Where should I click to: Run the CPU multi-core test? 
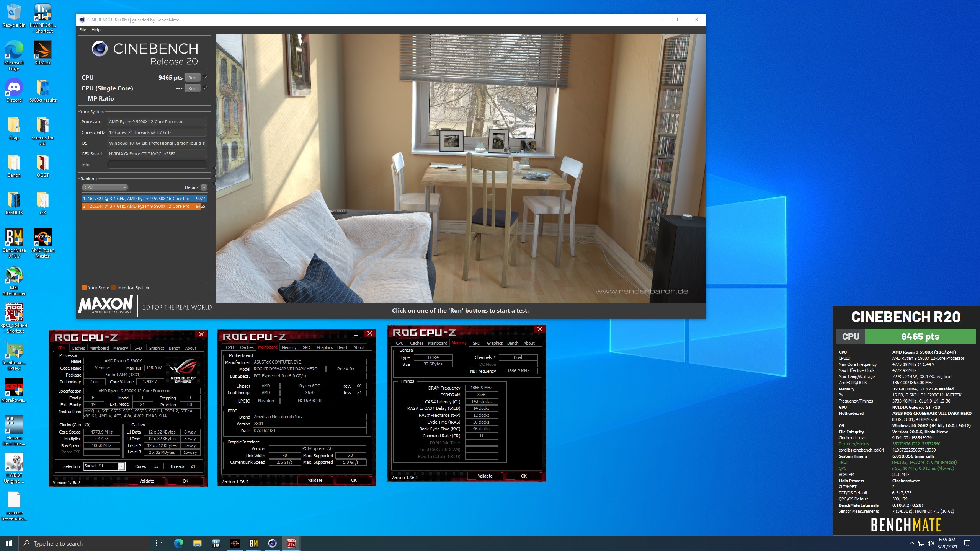coord(192,77)
